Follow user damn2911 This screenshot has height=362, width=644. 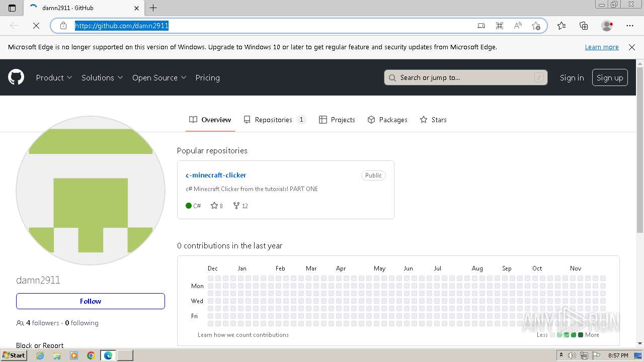(91, 301)
